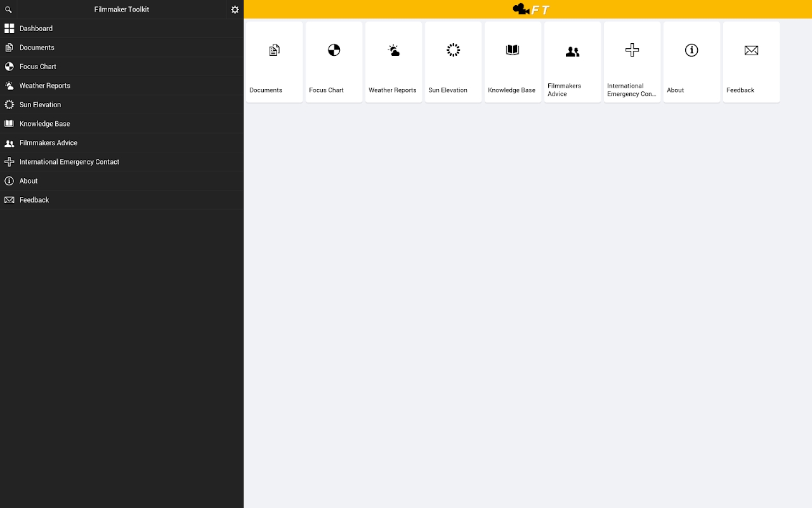The width and height of the screenshot is (812, 508).
Task: Click the Sun Elevation dotted circle icon on card
Action: pos(453,50)
